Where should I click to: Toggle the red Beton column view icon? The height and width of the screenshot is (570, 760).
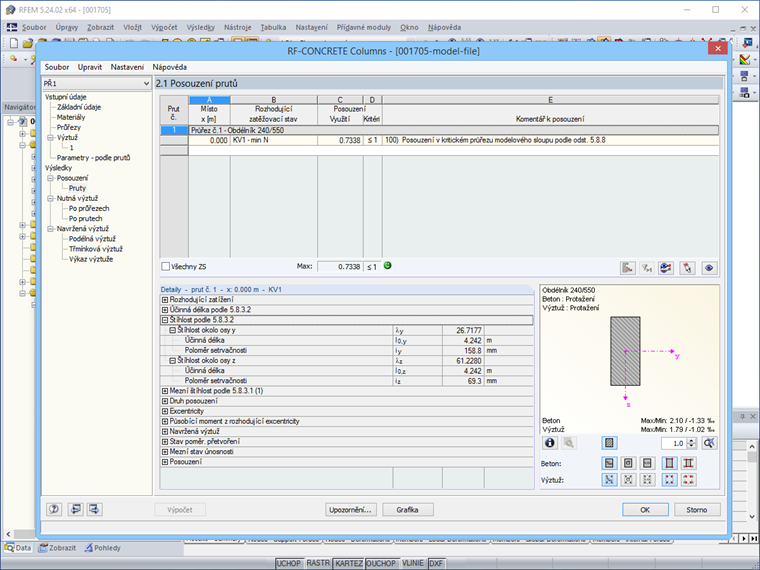point(669,463)
